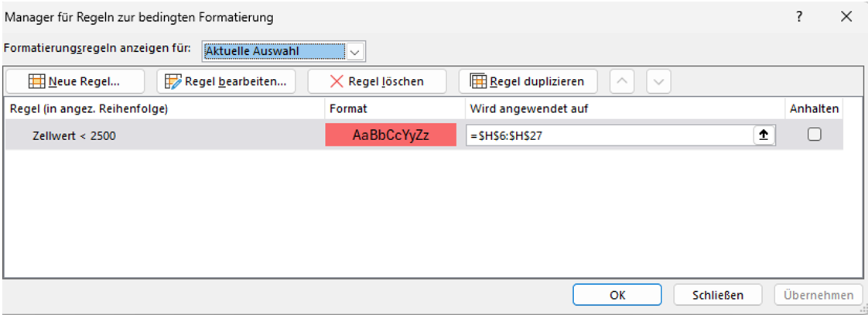868x315 pixels.
Task: Click the Anhalten column header
Action: (x=815, y=109)
